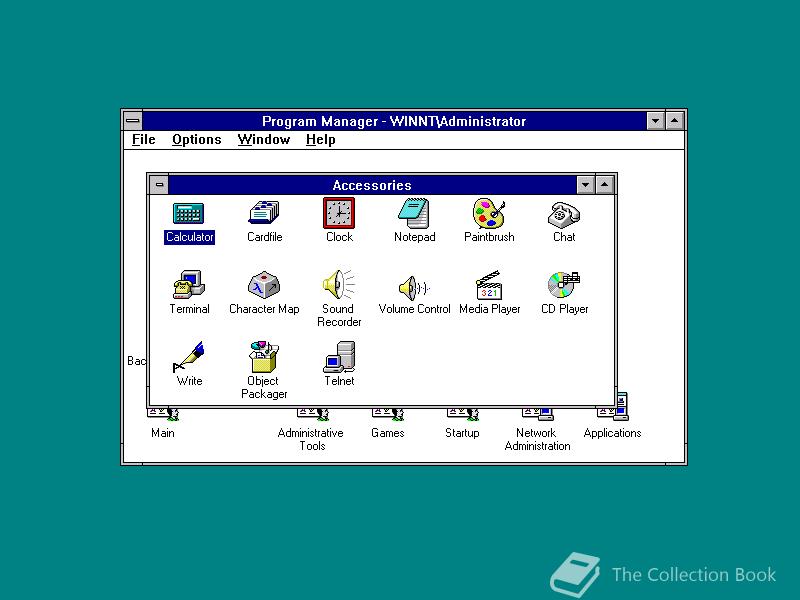Open the Options menu
The height and width of the screenshot is (600, 800).
click(x=196, y=140)
